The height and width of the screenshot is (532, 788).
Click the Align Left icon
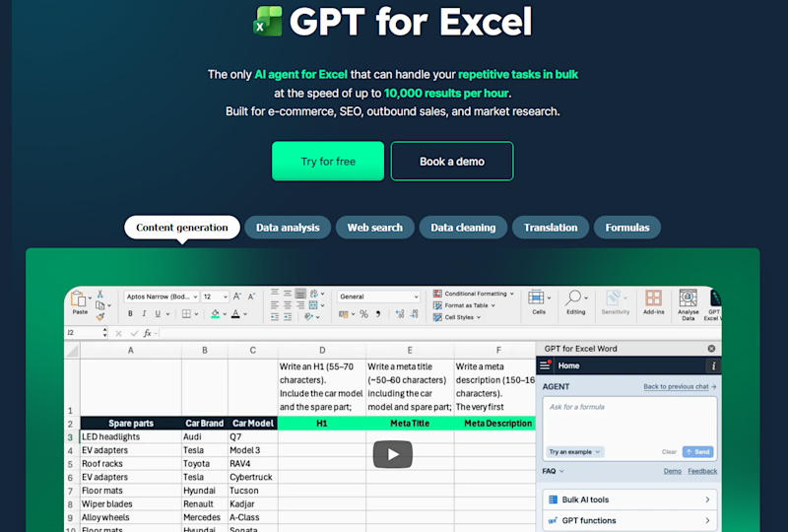point(275,304)
